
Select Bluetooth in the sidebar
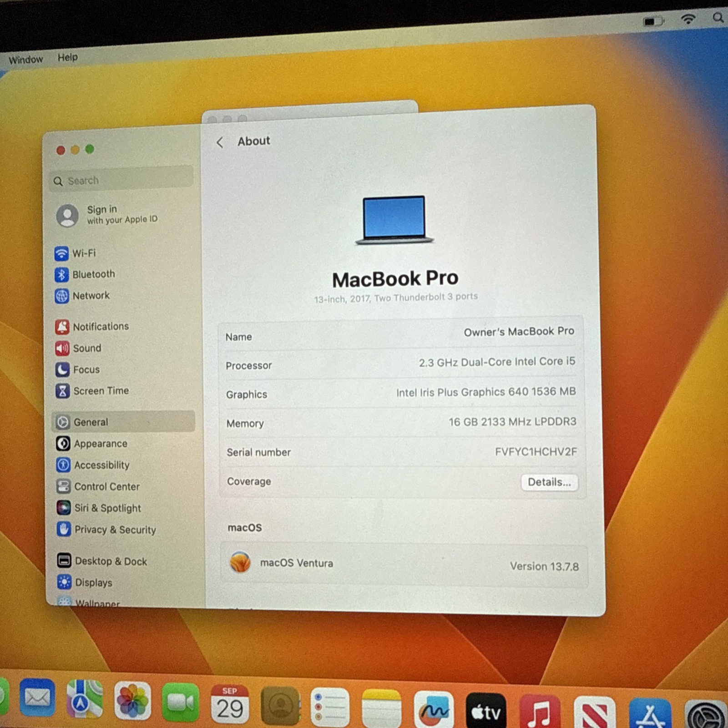[85, 274]
